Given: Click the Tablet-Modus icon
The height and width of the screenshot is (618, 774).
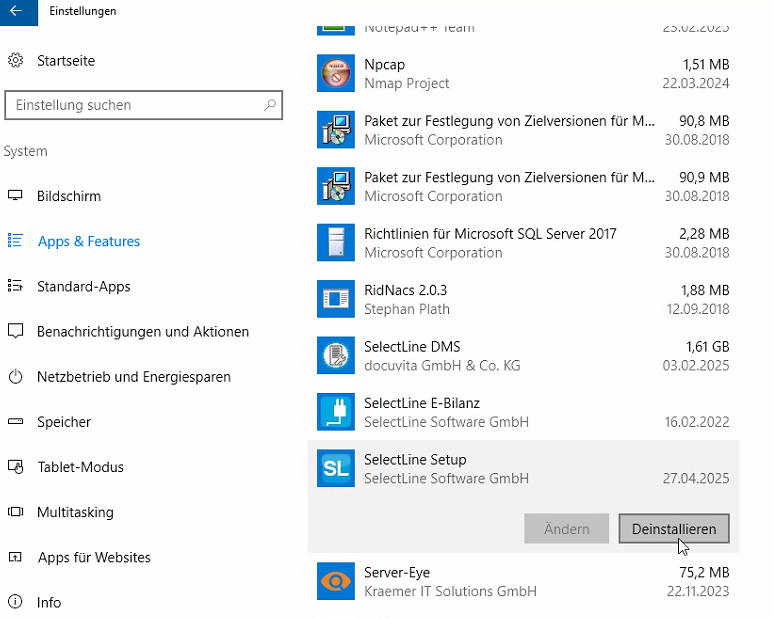Looking at the screenshot, I should click(15, 466).
